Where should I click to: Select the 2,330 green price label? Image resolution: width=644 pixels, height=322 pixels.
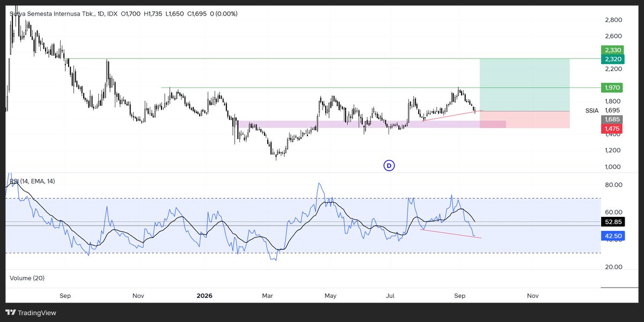(x=611, y=50)
